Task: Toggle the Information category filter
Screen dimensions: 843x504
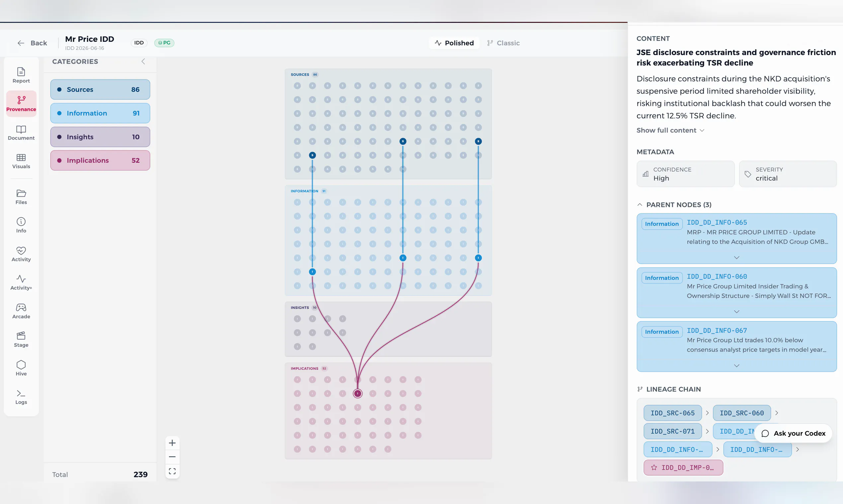Action: [x=100, y=113]
